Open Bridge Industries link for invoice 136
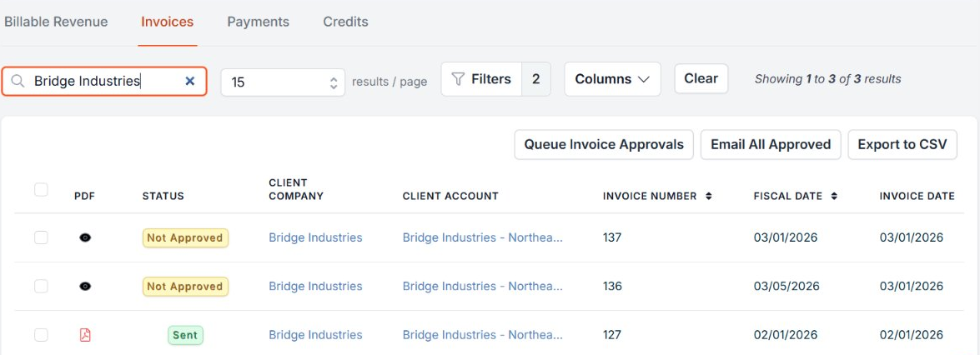This screenshot has height=355, width=980. (315, 286)
